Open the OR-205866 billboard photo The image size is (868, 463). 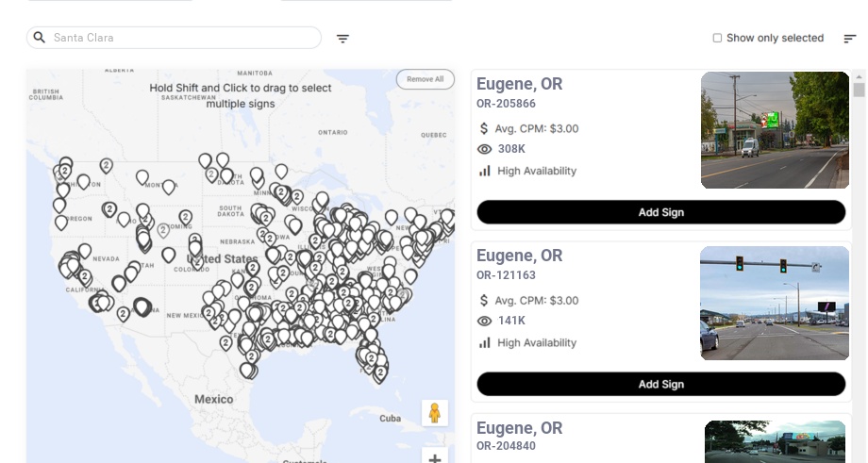(x=775, y=130)
